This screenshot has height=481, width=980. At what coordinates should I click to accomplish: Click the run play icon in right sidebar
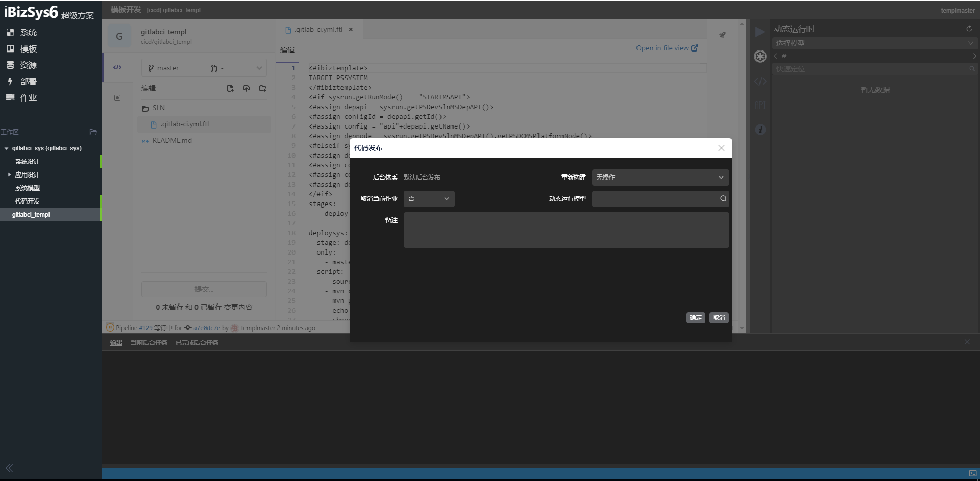point(759,32)
